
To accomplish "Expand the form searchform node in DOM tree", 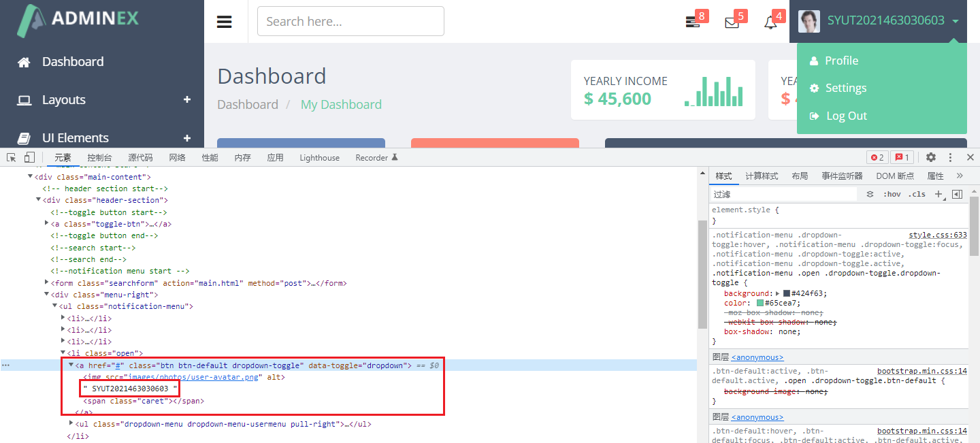I will coord(47,282).
